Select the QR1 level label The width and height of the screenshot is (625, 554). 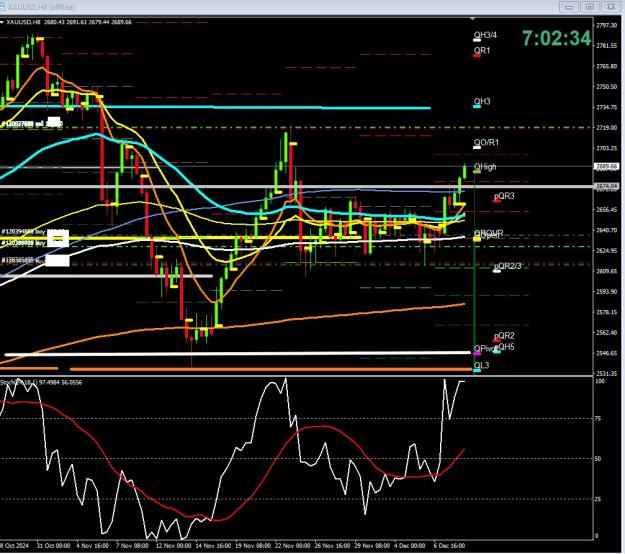coord(482,51)
